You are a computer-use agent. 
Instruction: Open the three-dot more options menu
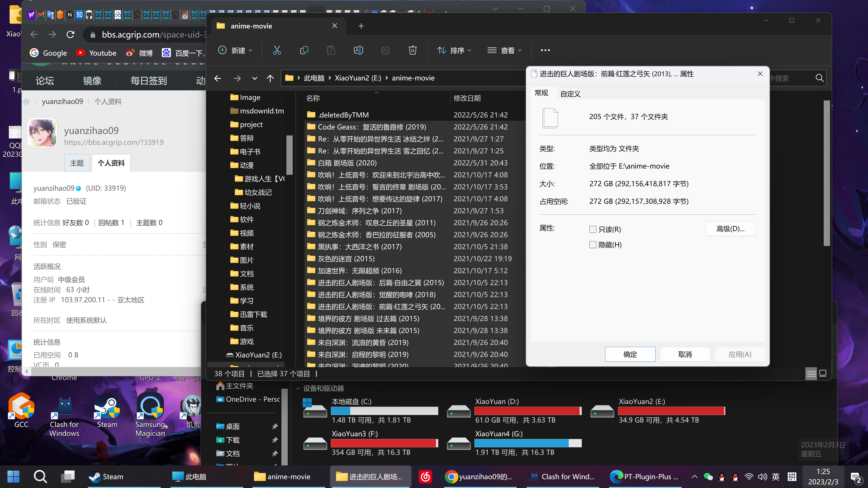click(545, 50)
